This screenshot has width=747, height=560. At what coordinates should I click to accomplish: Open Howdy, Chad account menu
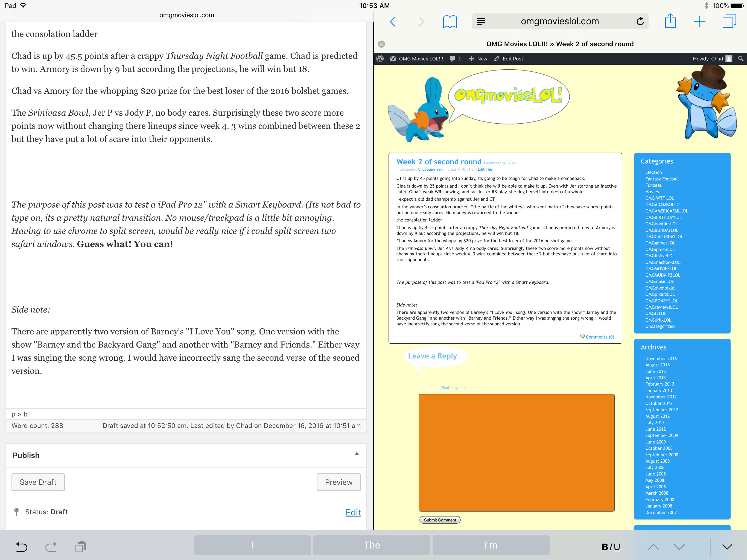coord(712,59)
